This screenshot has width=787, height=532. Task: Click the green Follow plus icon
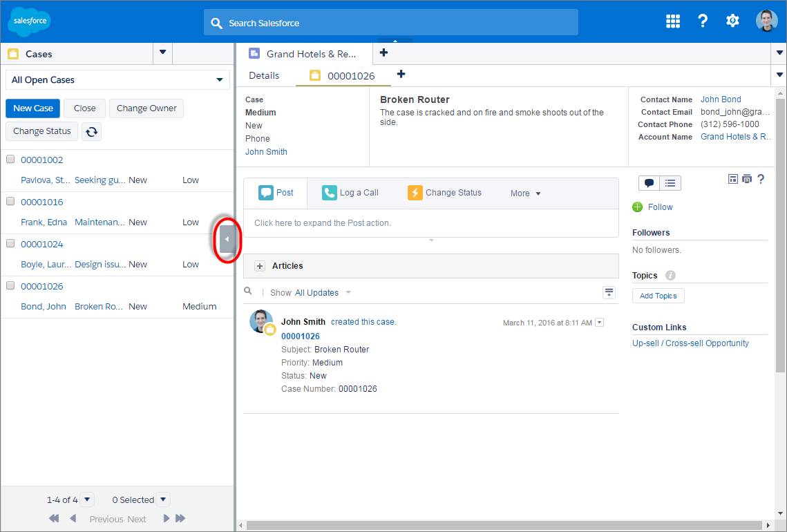[x=638, y=207]
